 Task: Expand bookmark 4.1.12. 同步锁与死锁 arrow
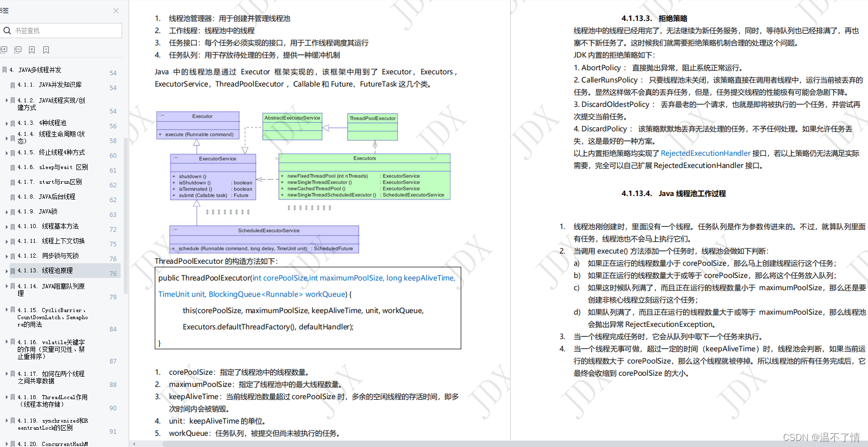point(7,256)
